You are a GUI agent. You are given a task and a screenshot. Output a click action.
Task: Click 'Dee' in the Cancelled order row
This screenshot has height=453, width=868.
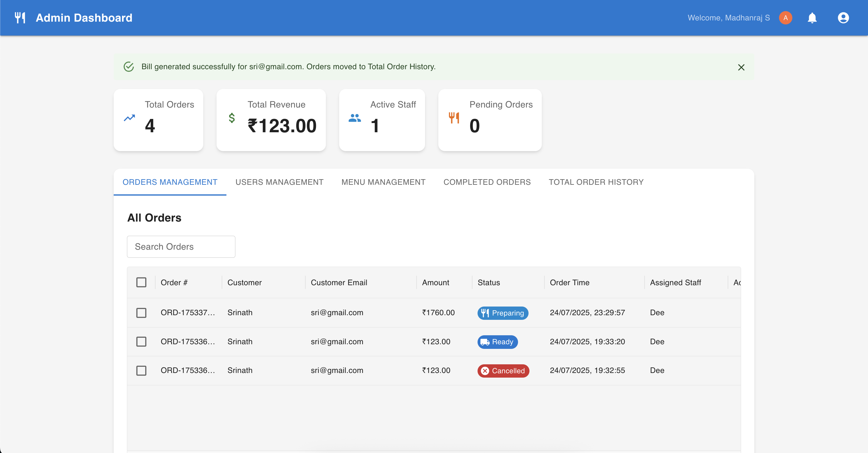(657, 370)
